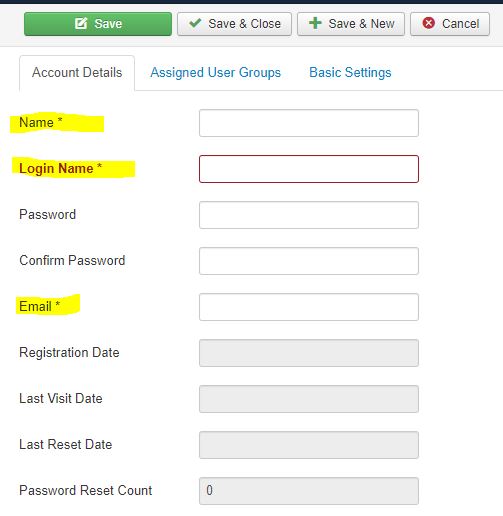Focus the Name input field
The width and height of the screenshot is (503, 516).
[x=309, y=123]
